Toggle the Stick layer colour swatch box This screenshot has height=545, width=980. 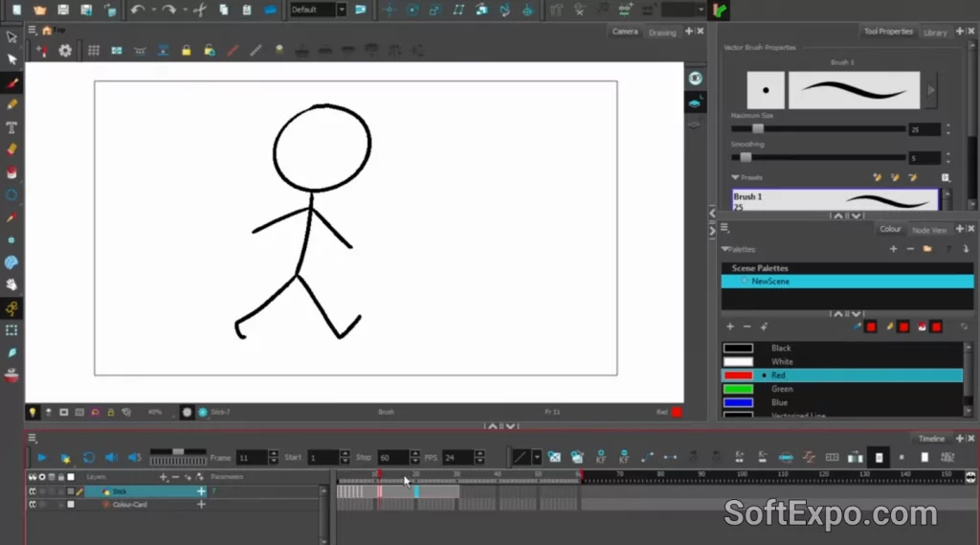click(x=71, y=491)
